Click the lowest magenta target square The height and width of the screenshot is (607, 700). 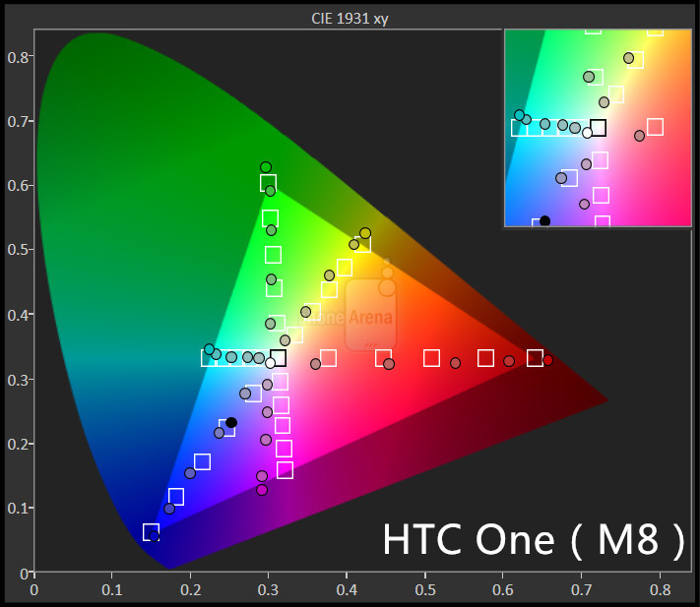285,470
